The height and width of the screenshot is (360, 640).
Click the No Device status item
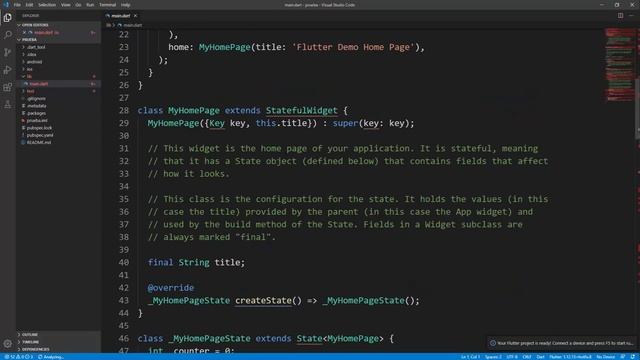click(605, 357)
